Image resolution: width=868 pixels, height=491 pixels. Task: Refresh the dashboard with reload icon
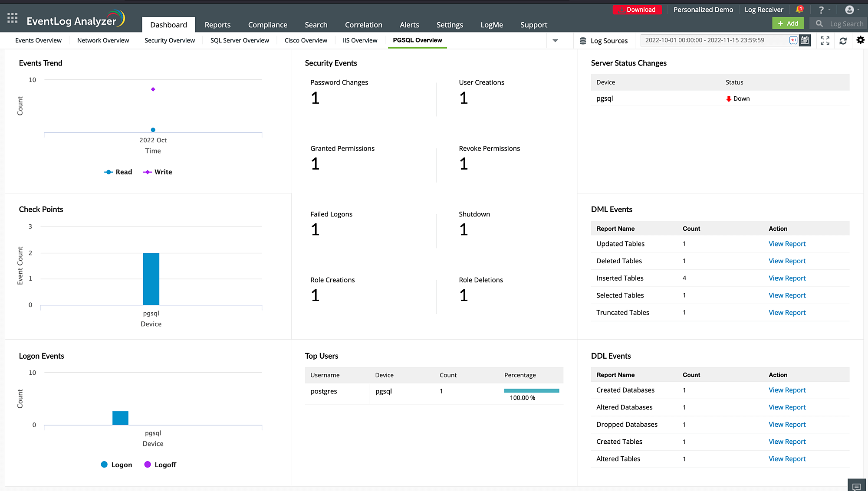[843, 41]
